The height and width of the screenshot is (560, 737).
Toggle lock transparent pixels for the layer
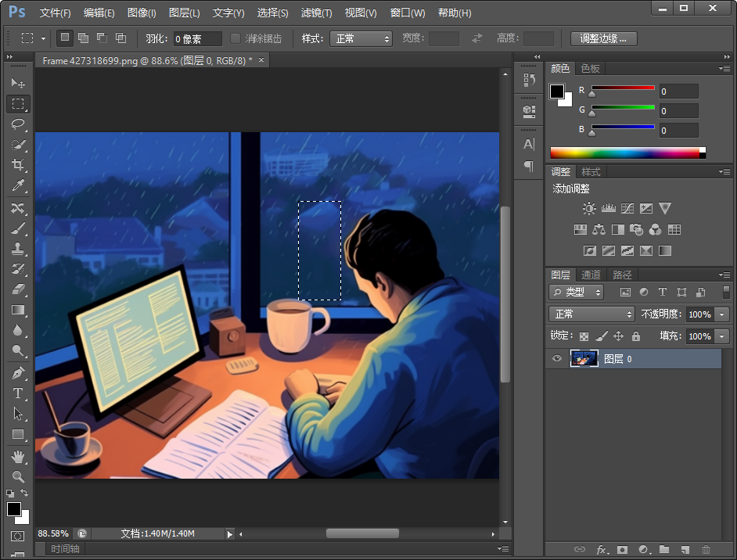pos(583,336)
